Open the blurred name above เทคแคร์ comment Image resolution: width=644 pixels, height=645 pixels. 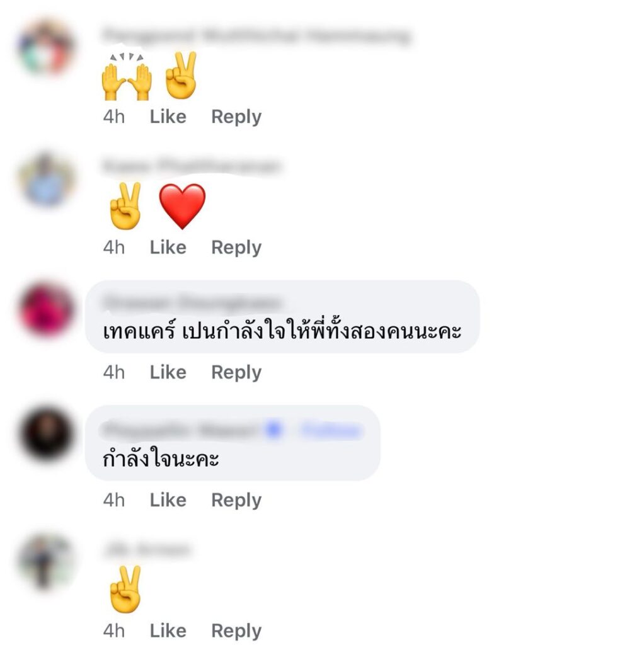point(192,303)
